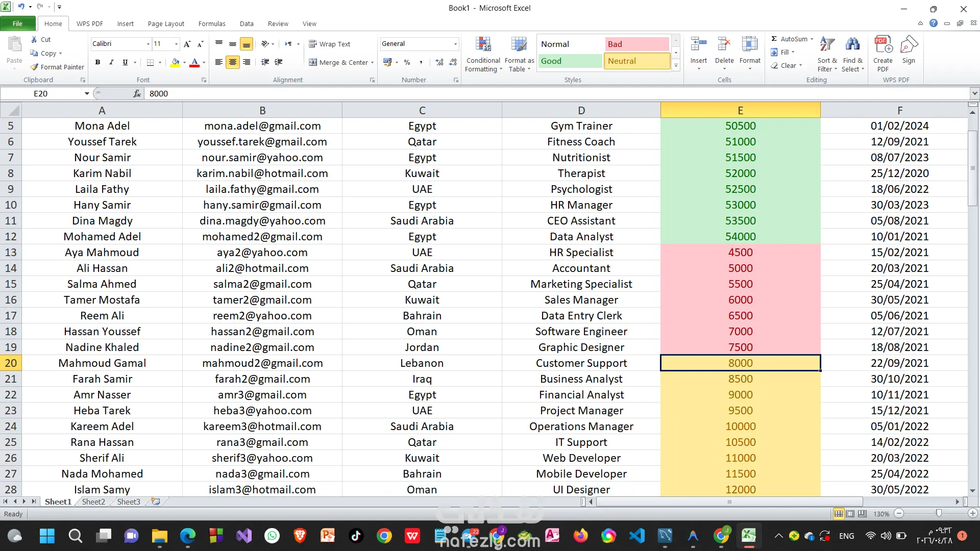The image size is (980, 551).
Task: Open the Insert Function fx button
Action: pos(137,93)
